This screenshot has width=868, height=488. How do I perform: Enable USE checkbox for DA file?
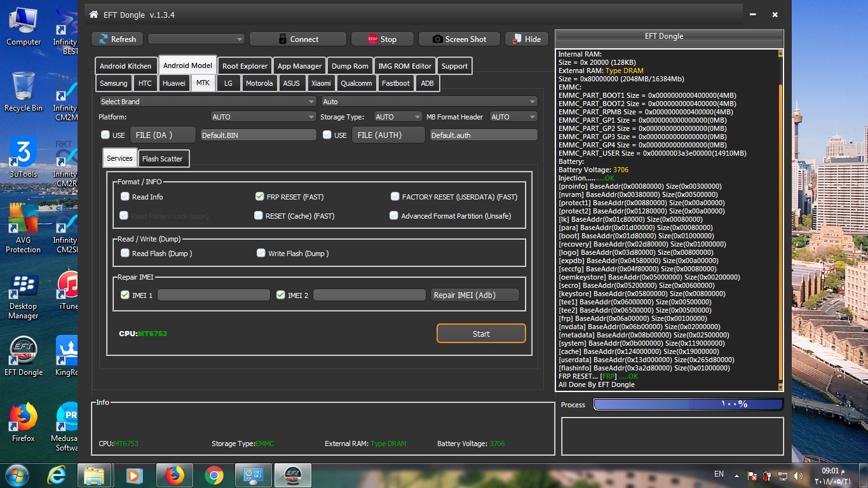105,135
